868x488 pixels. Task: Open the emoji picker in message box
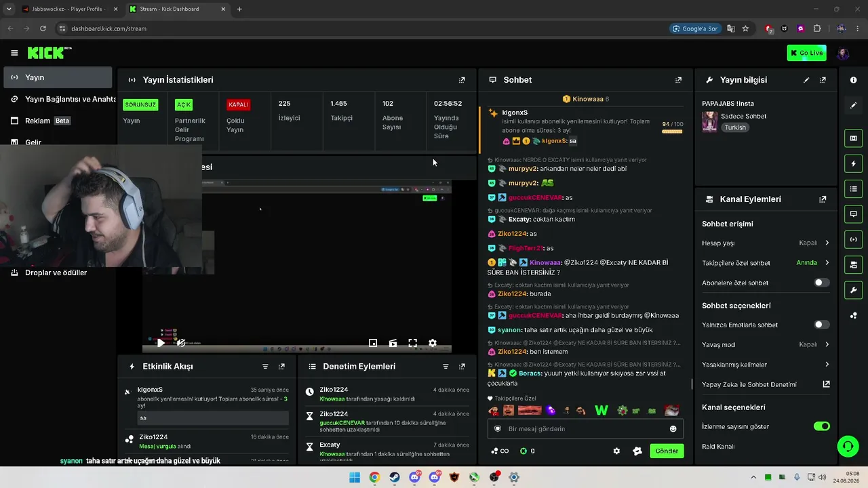click(673, 428)
